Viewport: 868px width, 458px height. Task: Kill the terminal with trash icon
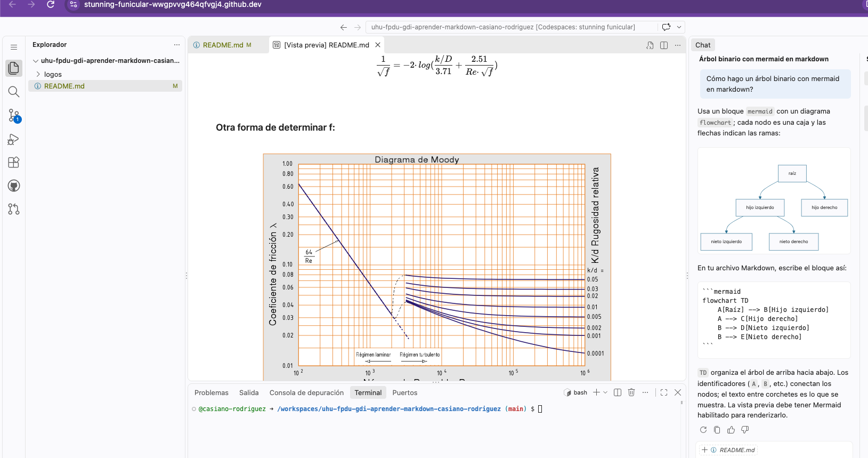[631, 392]
